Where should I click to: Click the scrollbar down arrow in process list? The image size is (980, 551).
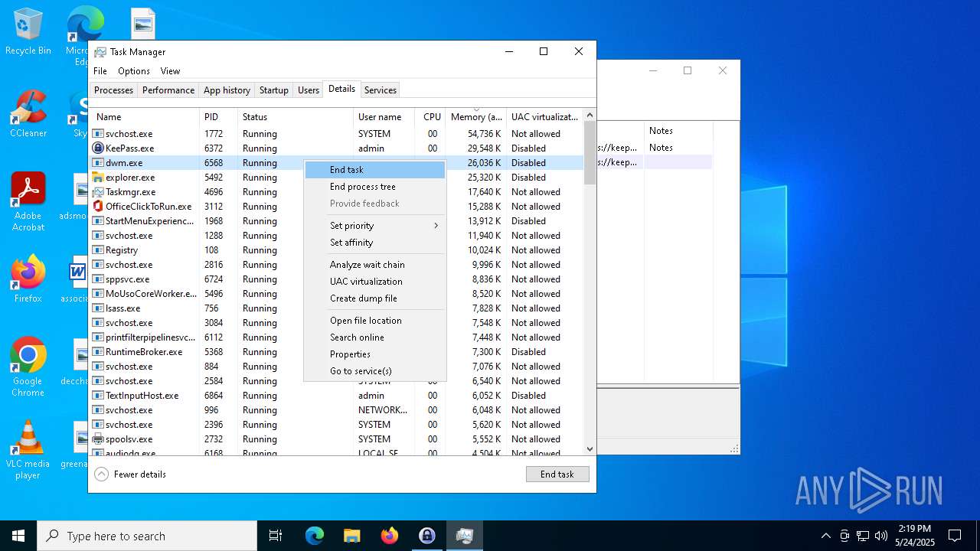click(590, 449)
